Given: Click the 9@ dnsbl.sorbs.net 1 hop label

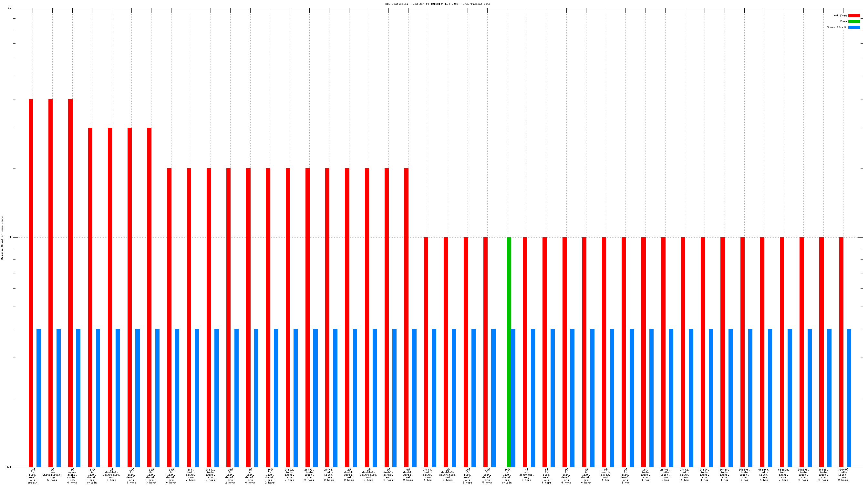Looking at the screenshot, I should pos(605,474).
